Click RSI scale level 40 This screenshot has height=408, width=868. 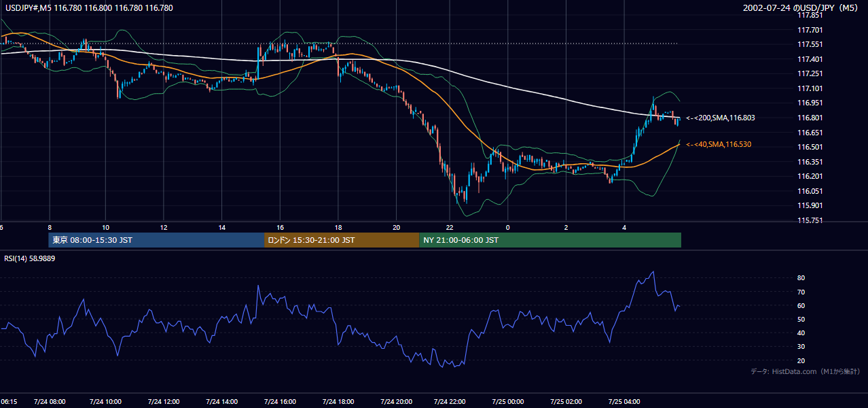[x=801, y=333]
